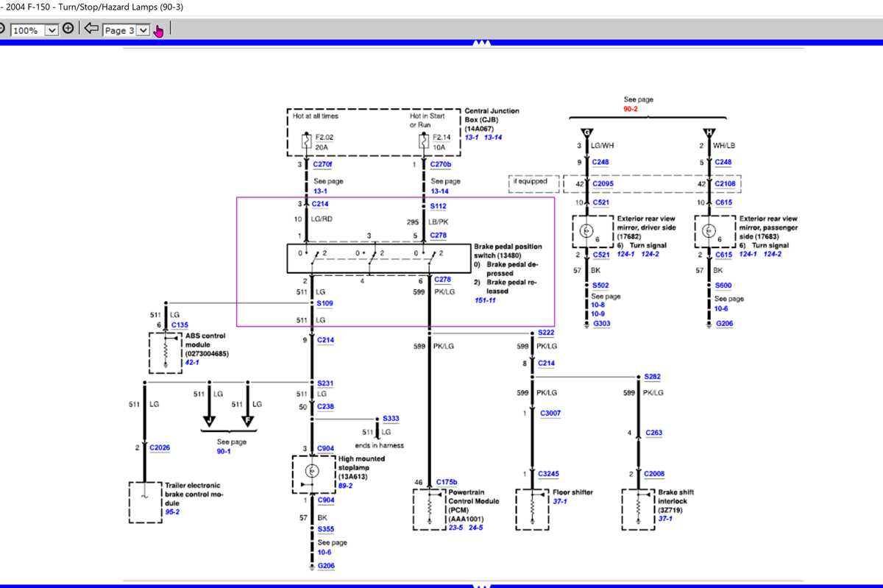The height and width of the screenshot is (588, 883).
Task: Open ground link G303
Action: click(601, 324)
